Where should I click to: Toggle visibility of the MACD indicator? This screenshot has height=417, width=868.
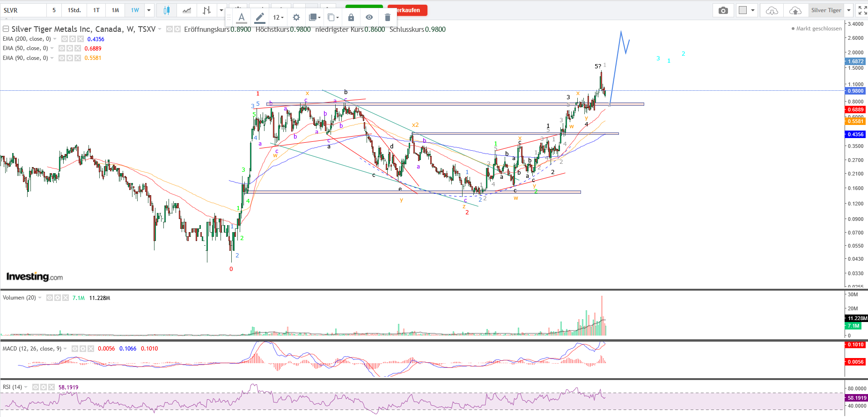(x=75, y=349)
